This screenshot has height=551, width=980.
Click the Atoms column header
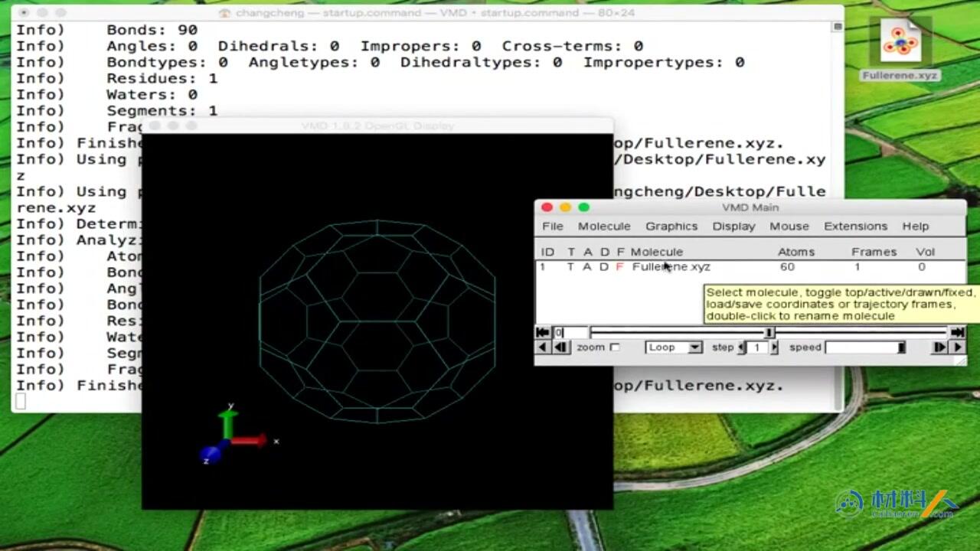pos(796,252)
